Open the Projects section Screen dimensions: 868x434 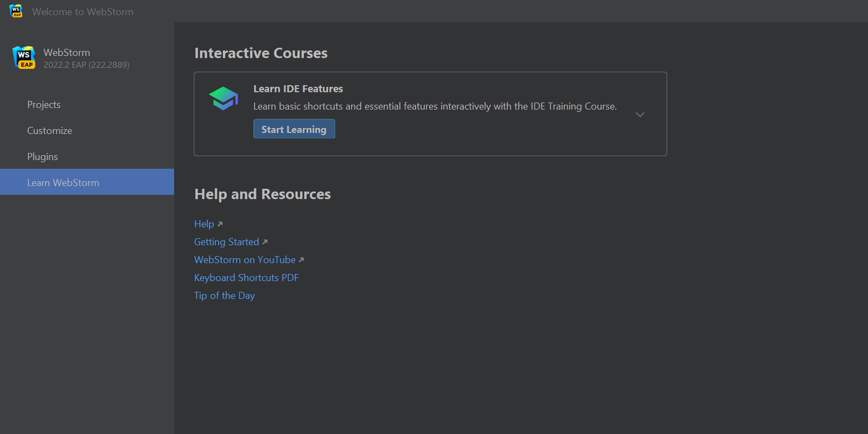pyautogui.click(x=87, y=105)
